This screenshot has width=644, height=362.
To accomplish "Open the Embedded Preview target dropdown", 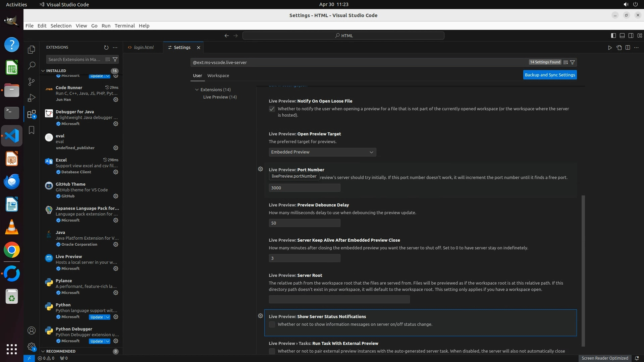I will click(x=322, y=152).
